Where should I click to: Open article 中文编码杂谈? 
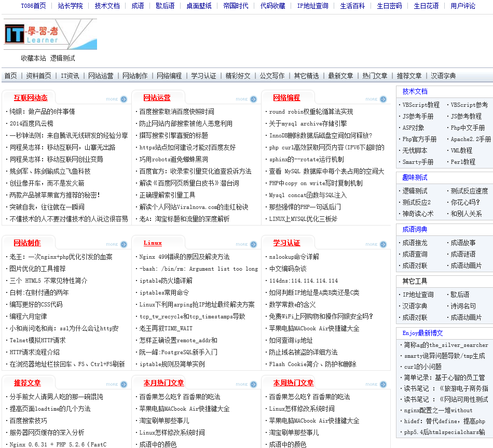[x=287, y=269]
